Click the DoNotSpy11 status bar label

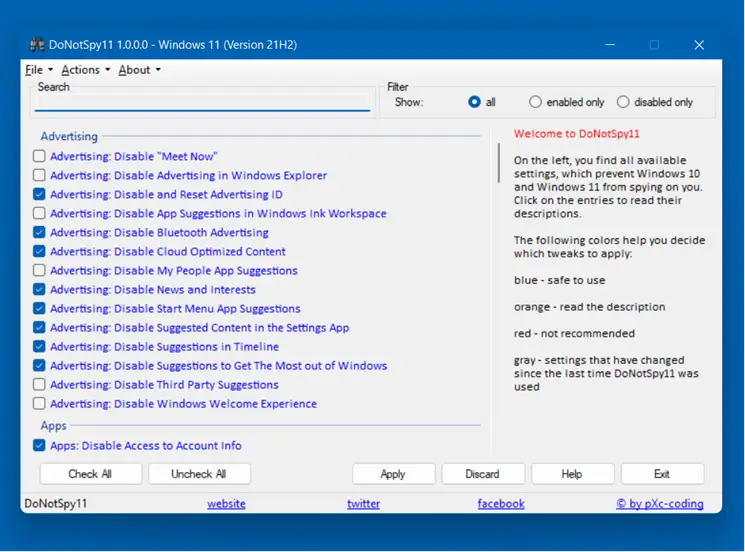[56, 504]
